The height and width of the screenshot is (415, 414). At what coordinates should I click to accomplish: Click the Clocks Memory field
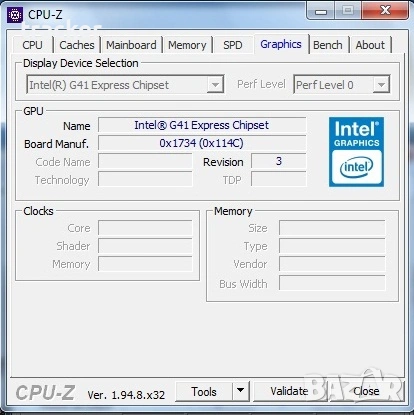[x=145, y=264]
